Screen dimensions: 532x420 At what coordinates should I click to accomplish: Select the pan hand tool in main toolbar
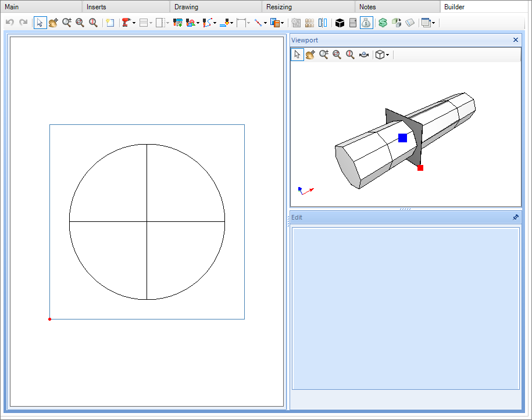[x=53, y=23]
